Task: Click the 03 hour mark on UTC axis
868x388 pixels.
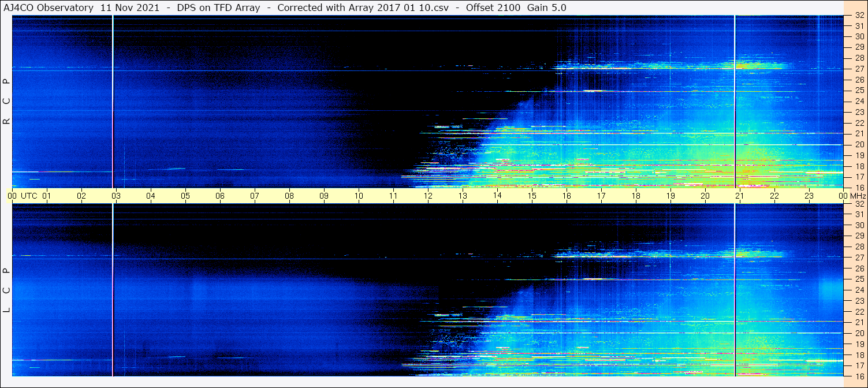Action: (116, 196)
